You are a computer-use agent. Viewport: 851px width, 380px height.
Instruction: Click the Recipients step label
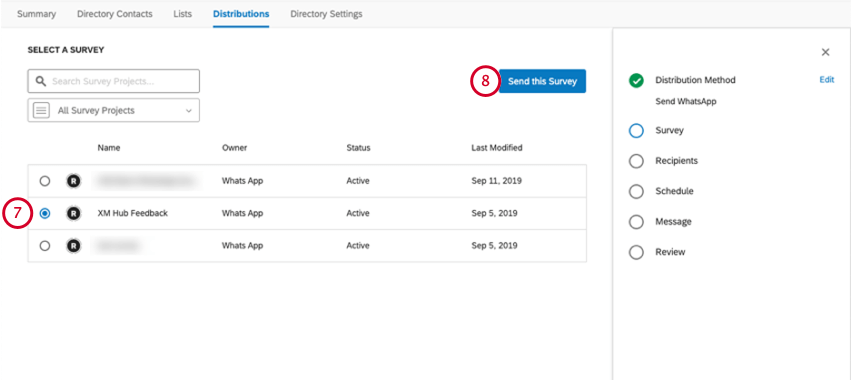point(676,161)
